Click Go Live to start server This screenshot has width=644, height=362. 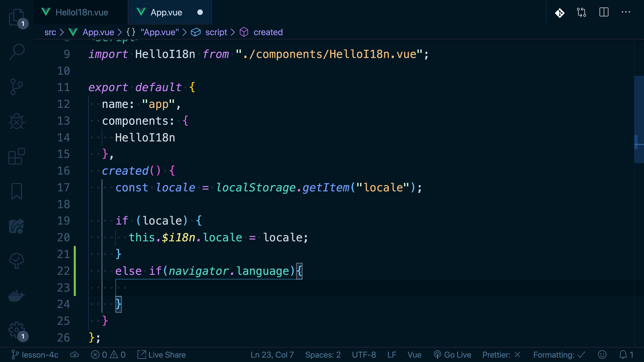tap(452, 355)
